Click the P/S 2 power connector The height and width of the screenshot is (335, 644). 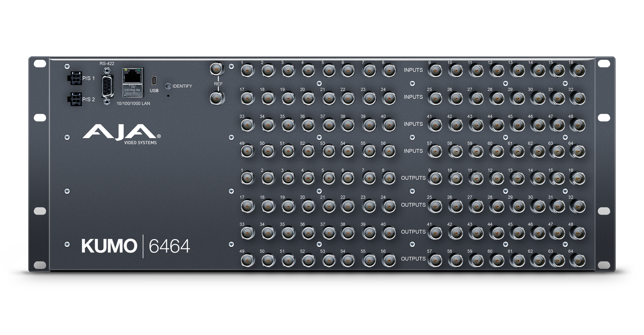pos(75,99)
